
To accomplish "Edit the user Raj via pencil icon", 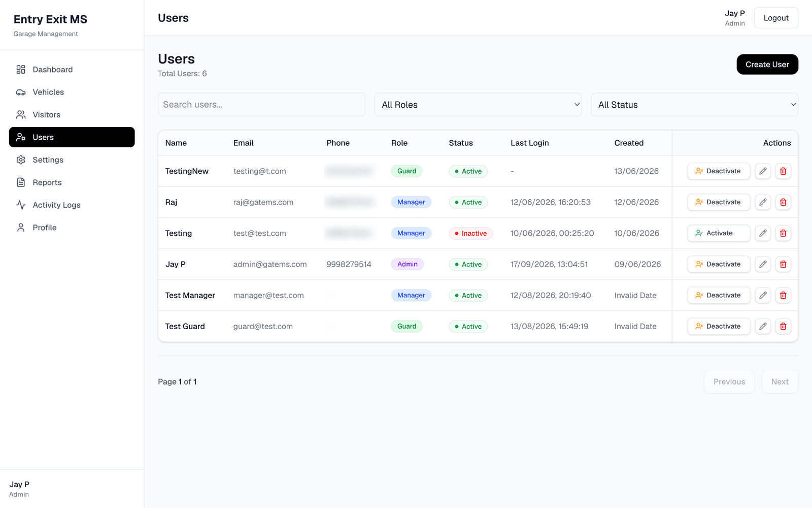I will (763, 202).
